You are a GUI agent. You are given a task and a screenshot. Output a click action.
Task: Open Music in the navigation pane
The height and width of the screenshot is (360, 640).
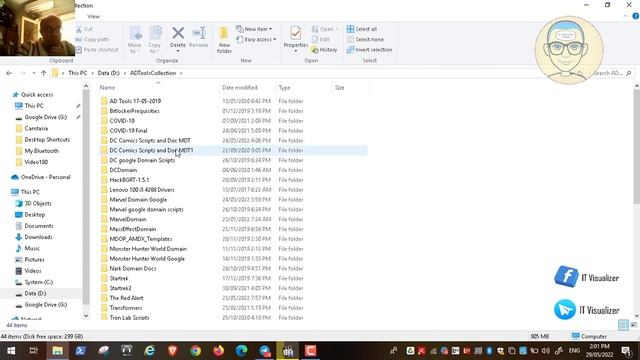[x=32, y=248]
